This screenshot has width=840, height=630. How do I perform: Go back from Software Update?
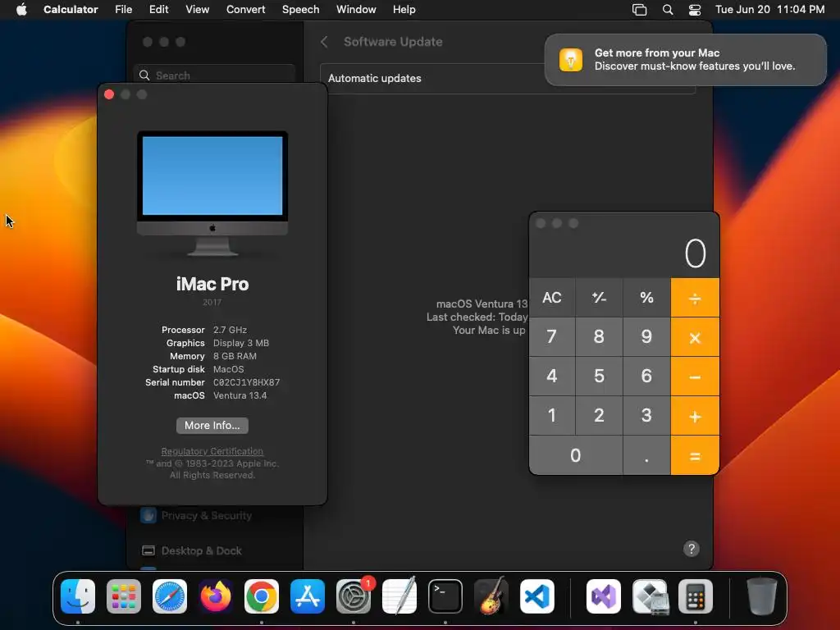point(324,42)
